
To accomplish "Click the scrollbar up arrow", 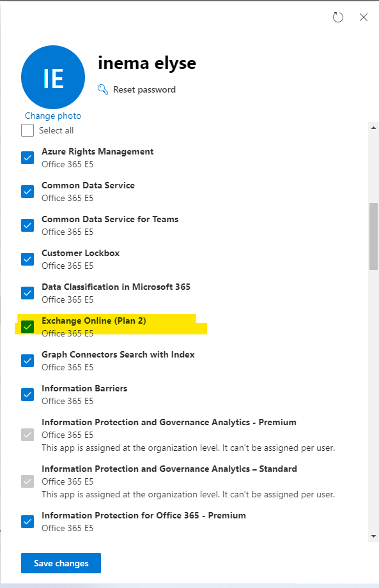I will coord(373,128).
